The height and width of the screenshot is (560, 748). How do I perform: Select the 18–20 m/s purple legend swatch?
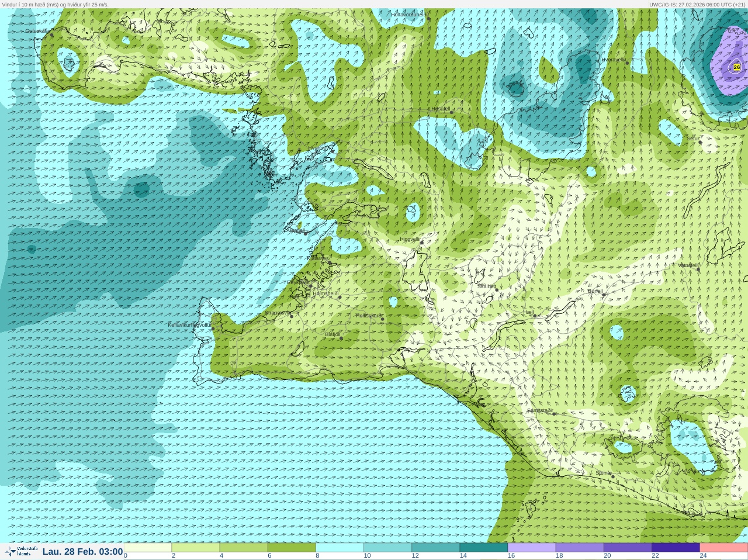point(580,548)
